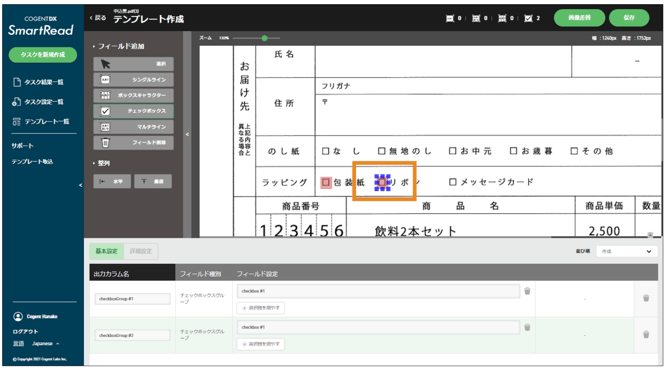Click the 2,500 unit price value
Image resolution: width=670 pixels, height=373 pixels.
click(604, 231)
